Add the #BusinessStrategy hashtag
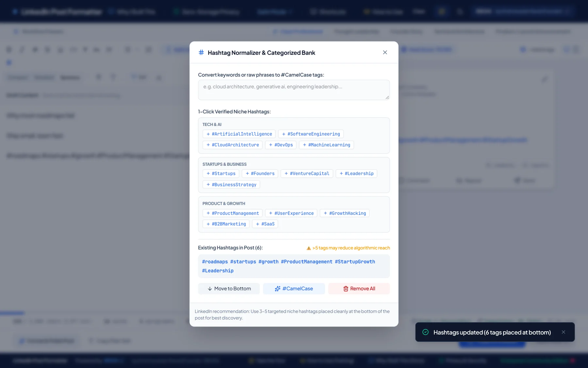This screenshot has height=368, width=588. click(231, 185)
